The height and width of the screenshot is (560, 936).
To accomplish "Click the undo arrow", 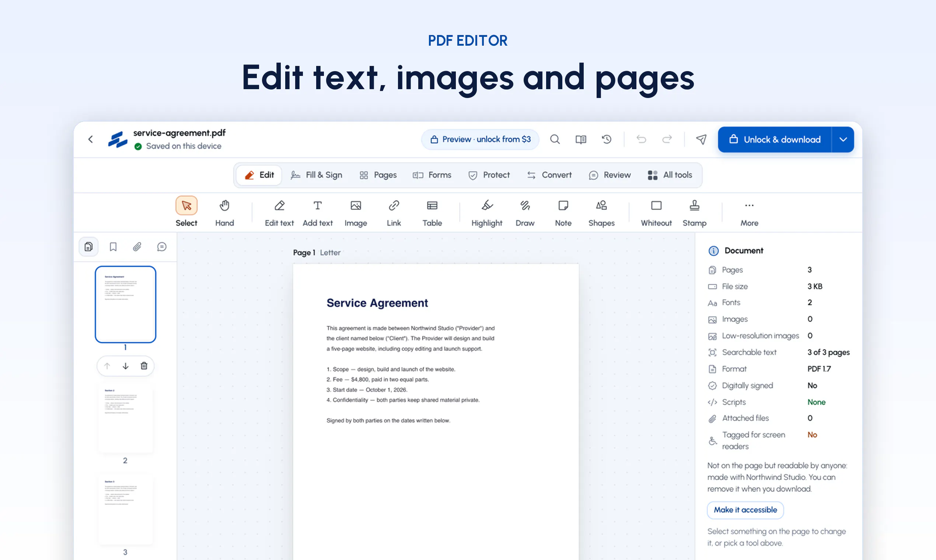I will (641, 139).
